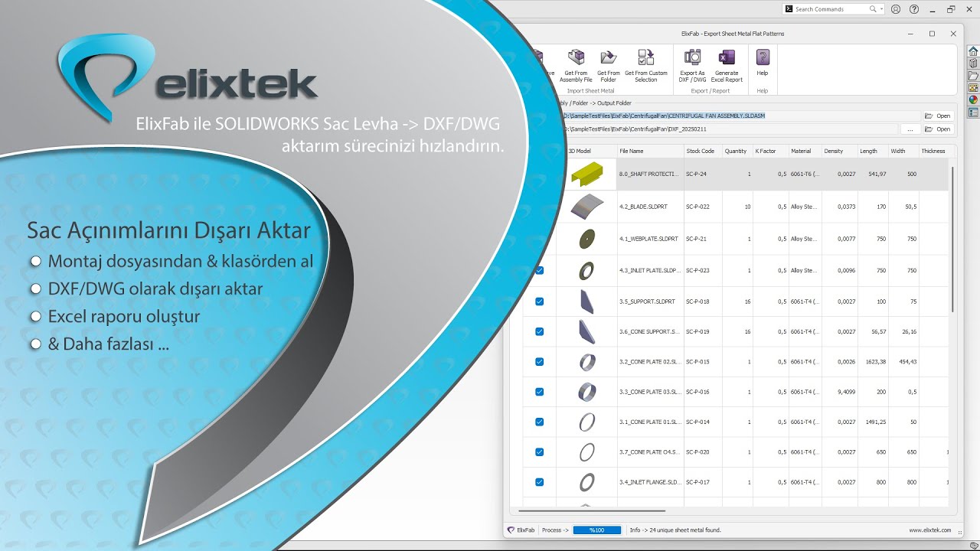This screenshot has width=980, height=551.
Task: Select the 3.3_CONE PLATE 03 model thumbnail
Action: pyautogui.click(x=586, y=392)
